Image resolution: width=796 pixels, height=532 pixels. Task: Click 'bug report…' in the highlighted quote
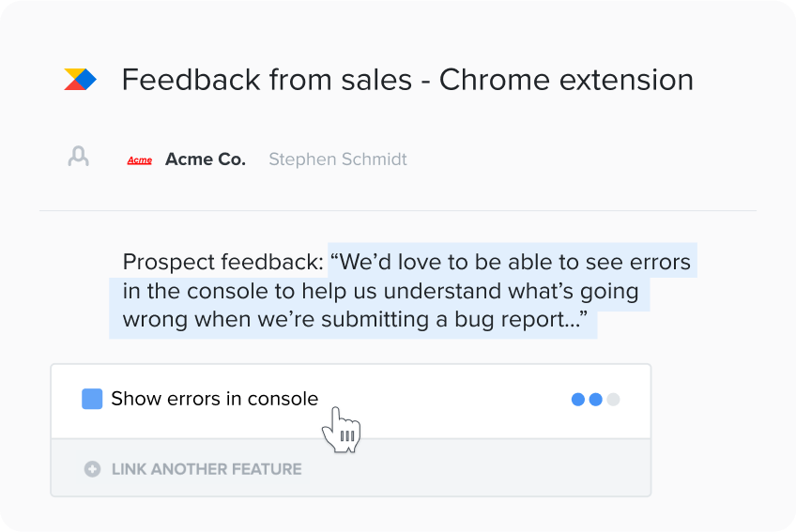(517, 320)
